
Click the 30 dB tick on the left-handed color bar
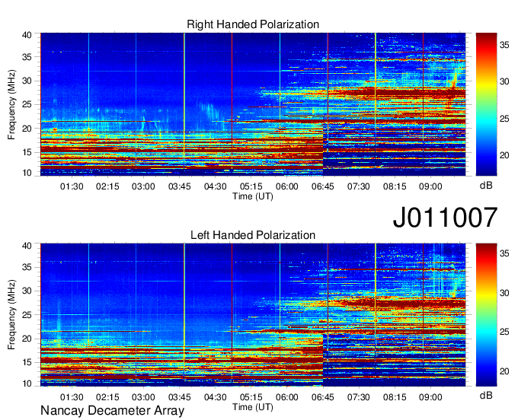pyautogui.click(x=504, y=293)
